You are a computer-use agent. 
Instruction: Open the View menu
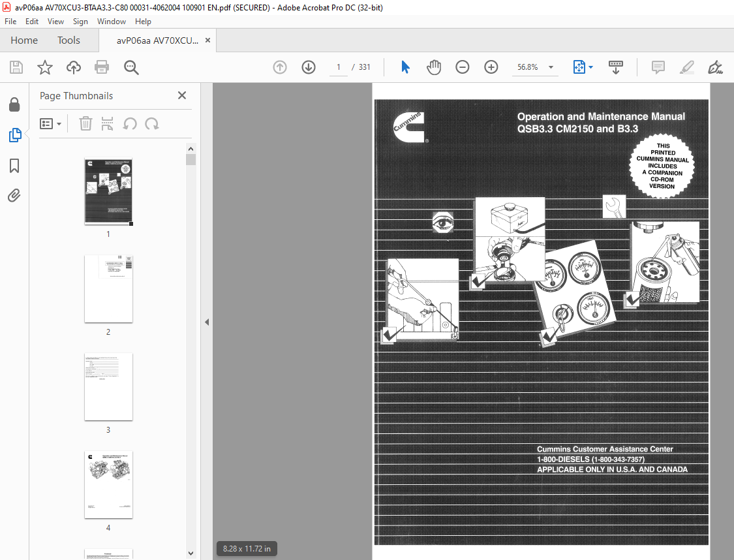(55, 22)
